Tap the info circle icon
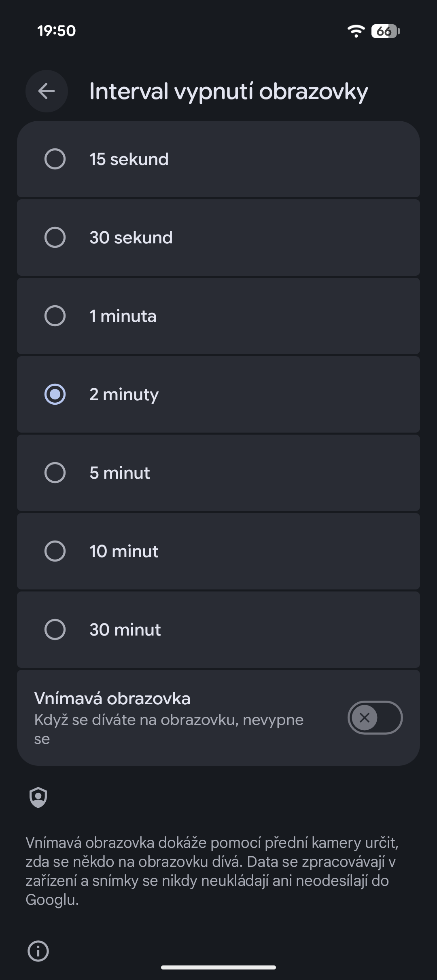Screen dimensions: 437x980 [38, 950]
